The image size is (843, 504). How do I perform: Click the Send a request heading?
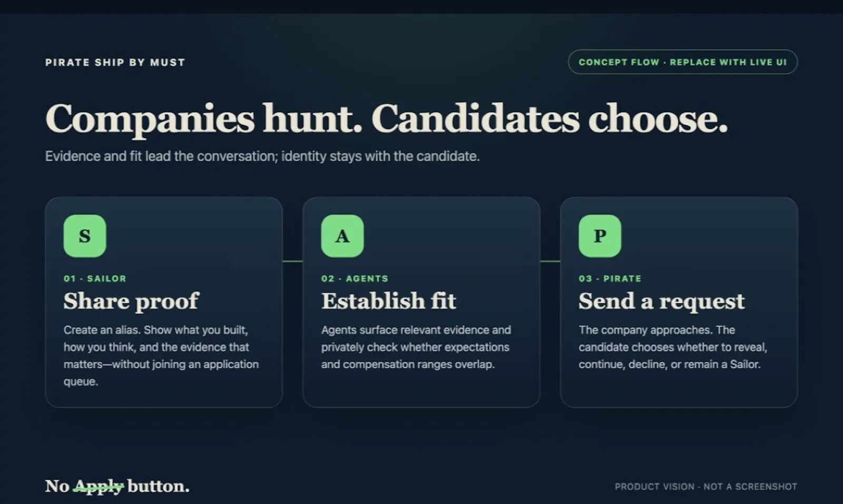click(x=662, y=302)
